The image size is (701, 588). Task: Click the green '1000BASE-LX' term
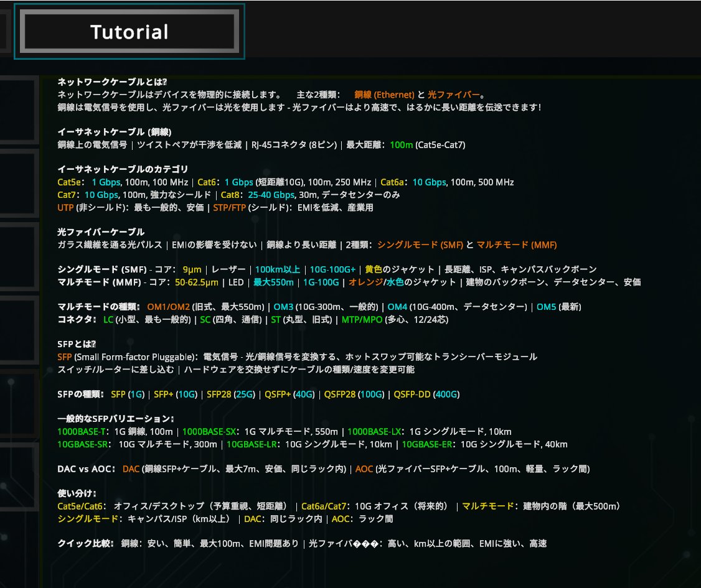374,432
